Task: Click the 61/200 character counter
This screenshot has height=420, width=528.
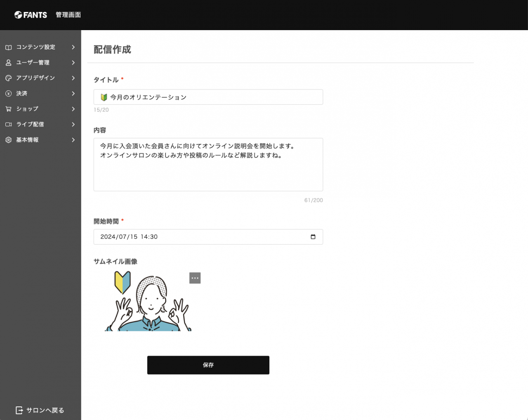Action: [313, 200]
